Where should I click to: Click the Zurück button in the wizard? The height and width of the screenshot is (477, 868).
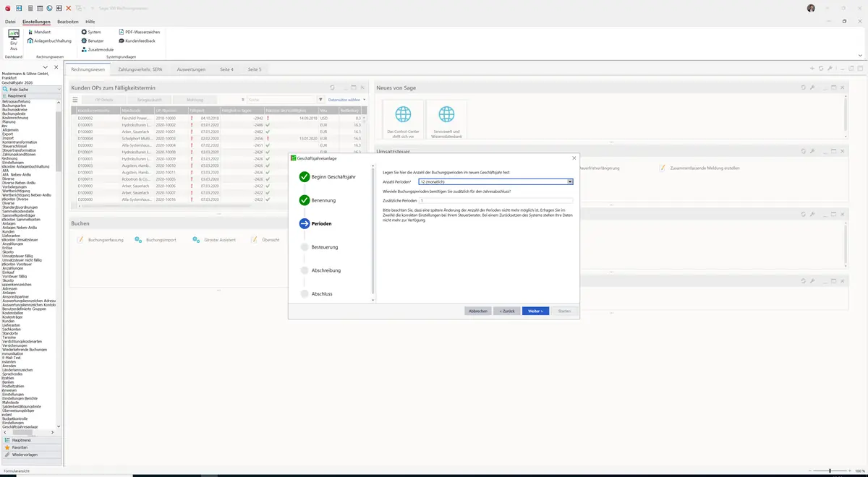click(506, 311)
